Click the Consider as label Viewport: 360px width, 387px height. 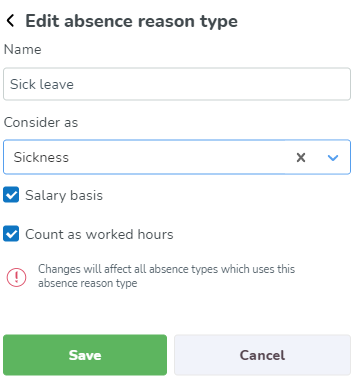[41, 122]
